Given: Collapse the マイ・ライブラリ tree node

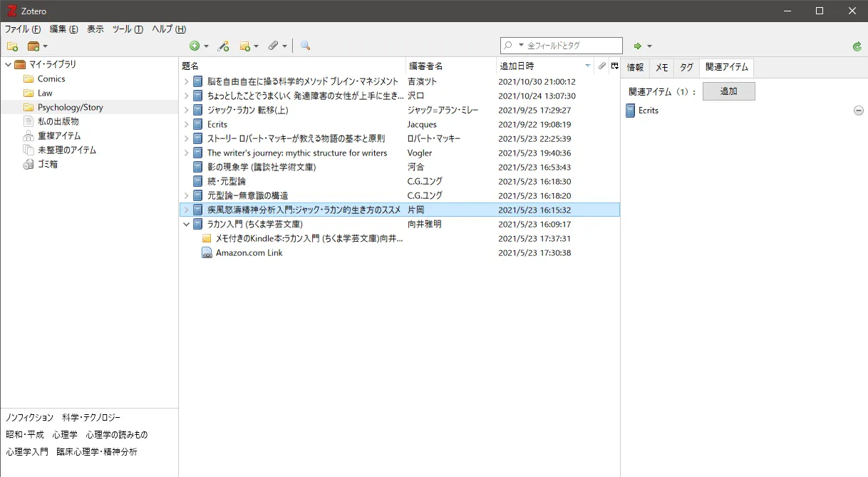Looking at the screenshot, I should click(x=8, y=64).
